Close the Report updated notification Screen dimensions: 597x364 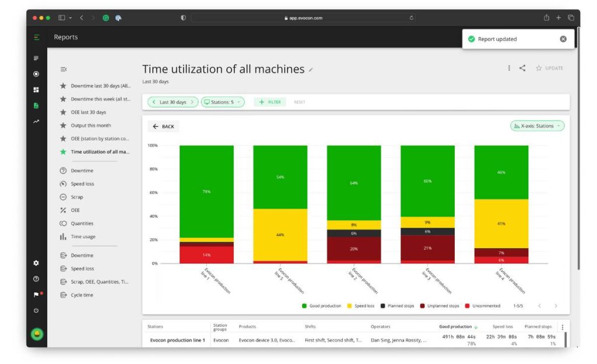pyautogui.click(x=563, y=39)
